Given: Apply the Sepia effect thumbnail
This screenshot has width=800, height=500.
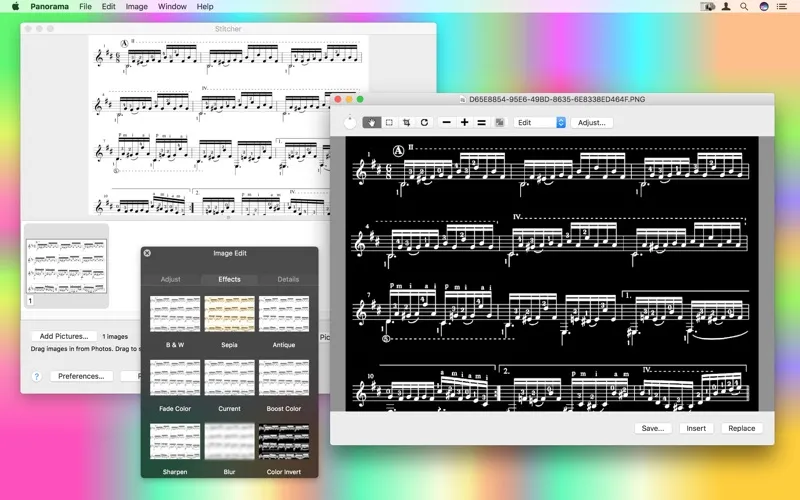Looking at the screenshot, I should pyautogui.click(x=229, y=314).
